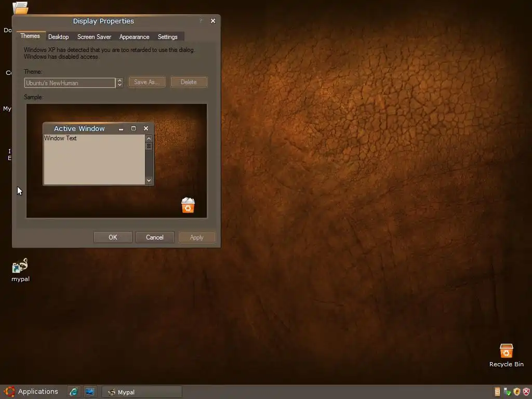Screen dimensions: 532x399
Task: Click the Save As... button
Action: click(147, 82)
